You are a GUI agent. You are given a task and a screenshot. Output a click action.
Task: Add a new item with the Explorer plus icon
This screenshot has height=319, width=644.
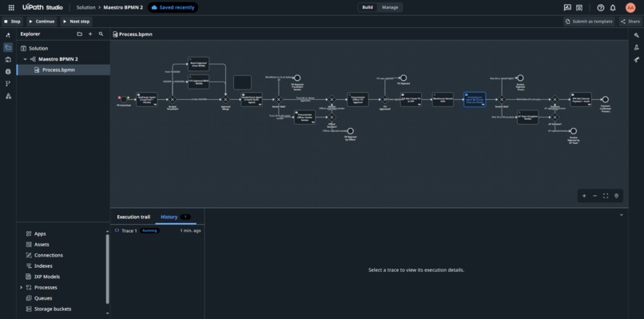point(90,34)
